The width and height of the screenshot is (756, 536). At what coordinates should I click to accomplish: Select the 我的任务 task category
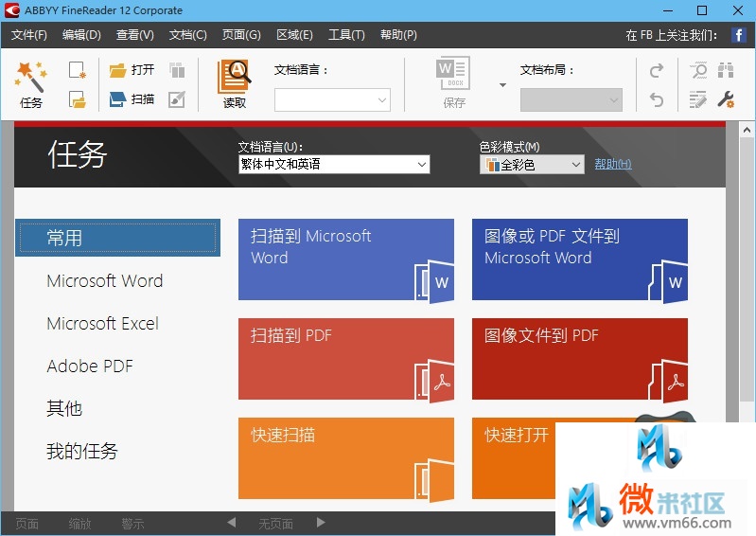[x=82, y=451]
